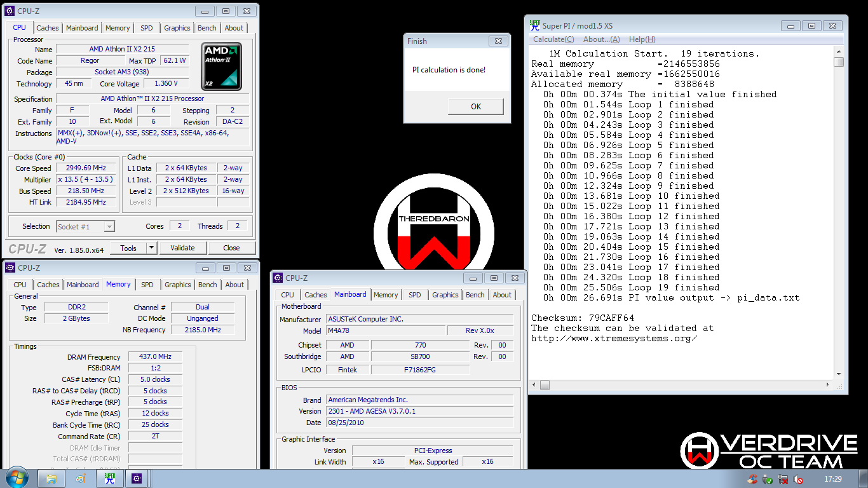Click the Core Voltage 1.360 V value
Screen dimensions: 868x488
click(x=165, y=83)
